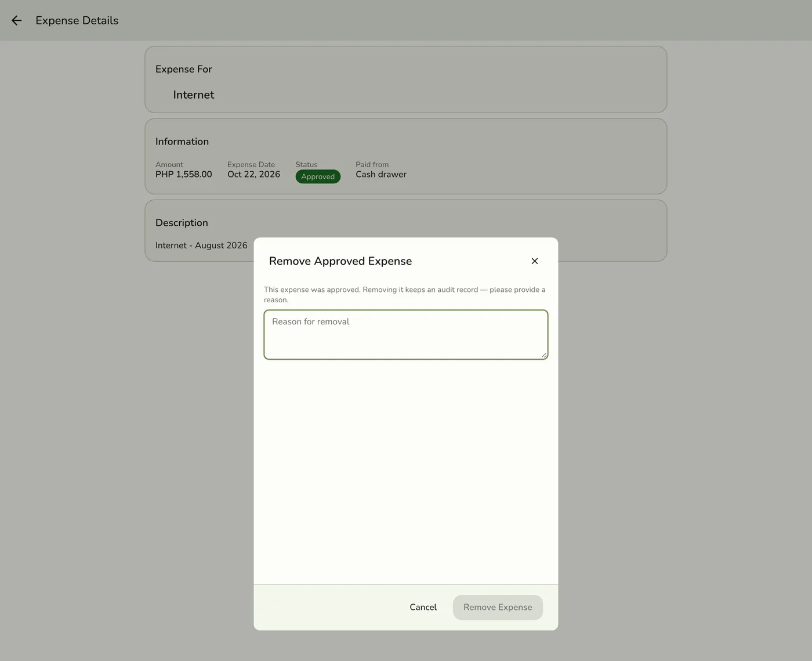Click the Internet expense name
Screen dimensions: 812x661
pos(194,95)
